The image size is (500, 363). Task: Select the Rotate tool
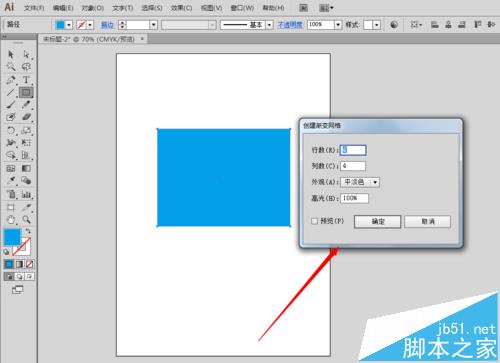click(11, 130)
